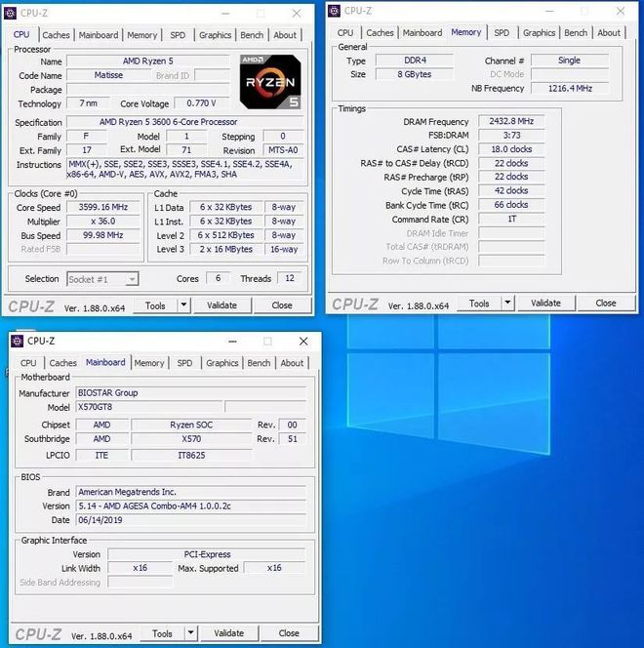
Task: Open SPD tab in Memory window
Action: [x=502, y=32]
